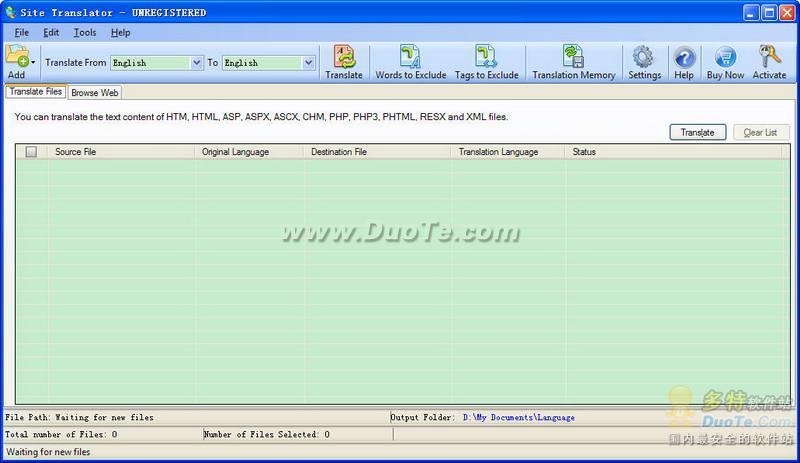Open the output folder path D:\My Documents\Language

click(518, 418)
